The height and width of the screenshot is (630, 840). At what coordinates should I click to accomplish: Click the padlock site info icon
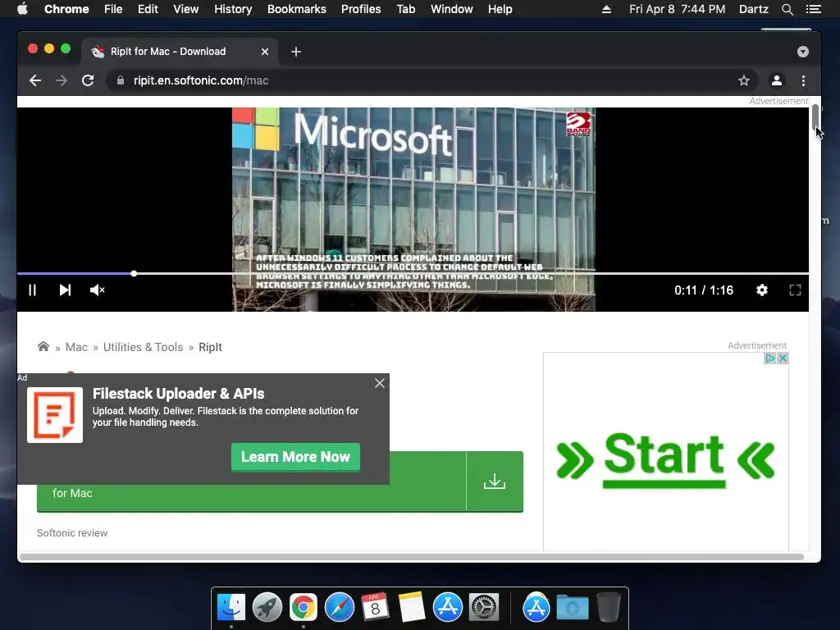click(x=121, y=80)
